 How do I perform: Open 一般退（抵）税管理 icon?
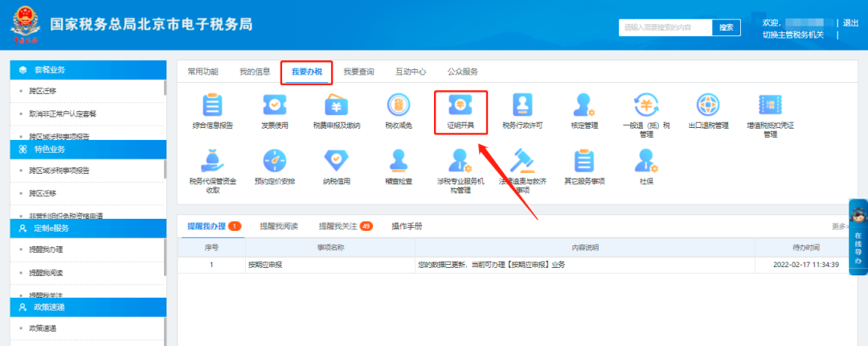(646, 105)
